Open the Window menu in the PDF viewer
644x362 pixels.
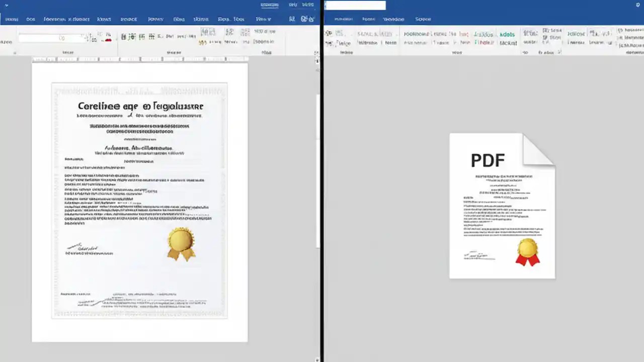[394, 19]
